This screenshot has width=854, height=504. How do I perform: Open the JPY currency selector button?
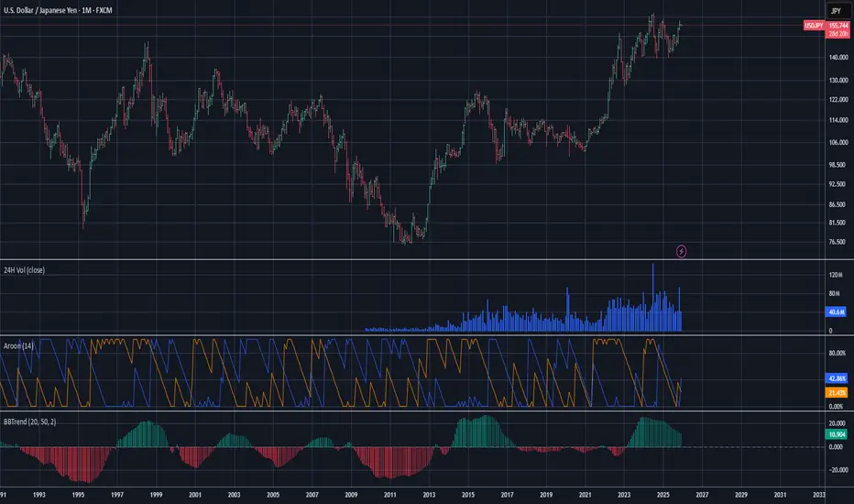[836, 11]
